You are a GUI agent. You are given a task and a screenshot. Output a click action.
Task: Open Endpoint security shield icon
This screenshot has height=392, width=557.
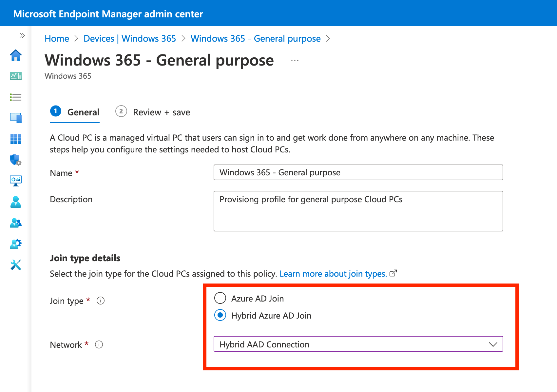tap(16, 160)
